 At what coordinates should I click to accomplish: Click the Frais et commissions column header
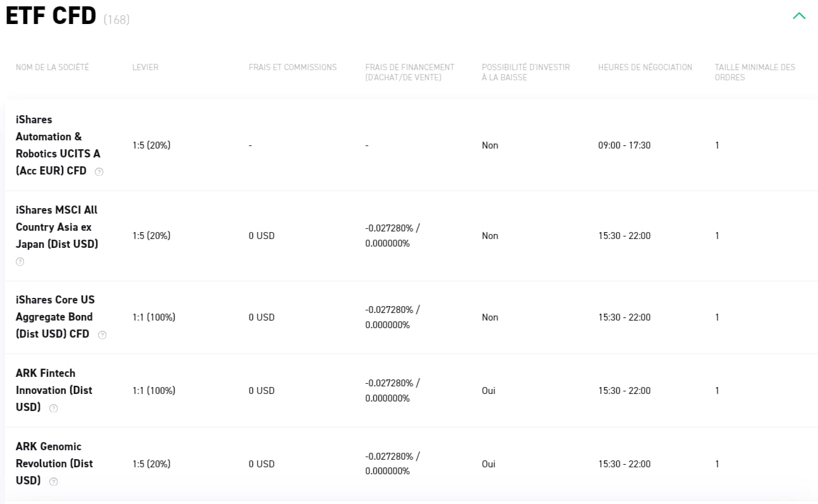(x=292, y=67)
